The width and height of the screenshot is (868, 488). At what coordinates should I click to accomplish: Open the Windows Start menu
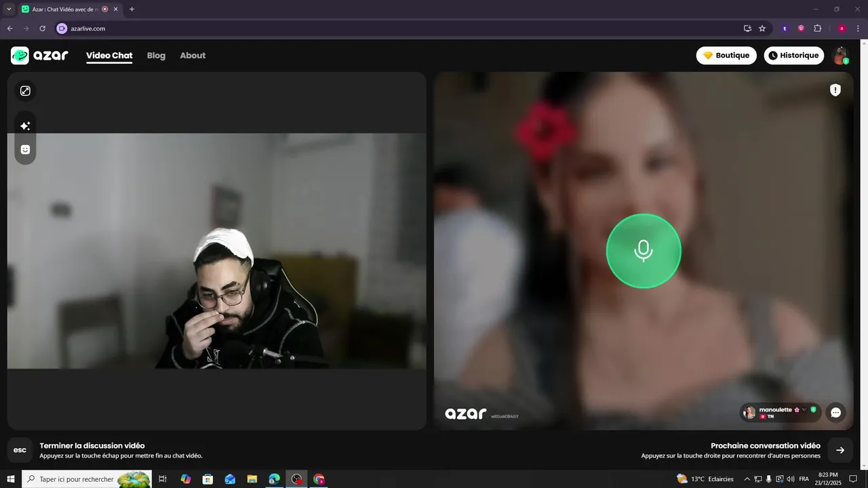(x=11, y=479)
